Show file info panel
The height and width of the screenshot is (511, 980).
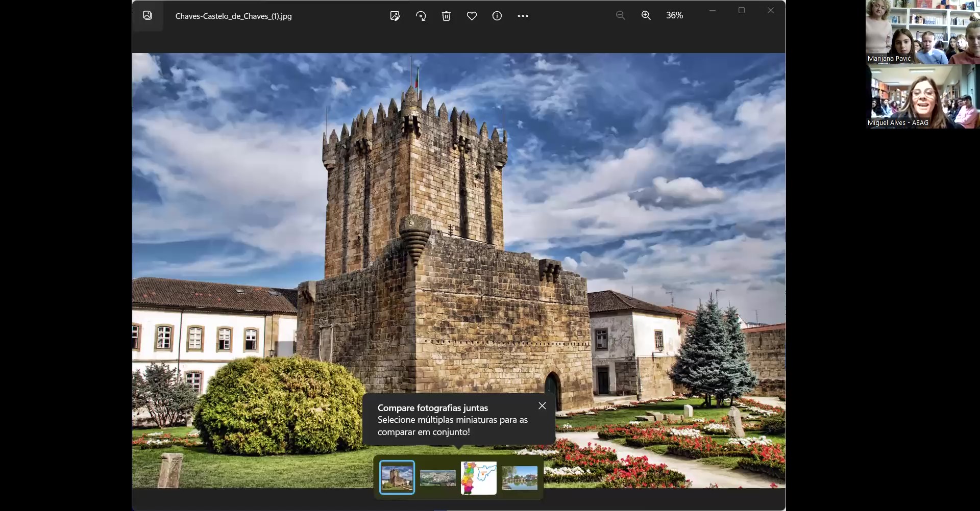(x=497, y=16)
